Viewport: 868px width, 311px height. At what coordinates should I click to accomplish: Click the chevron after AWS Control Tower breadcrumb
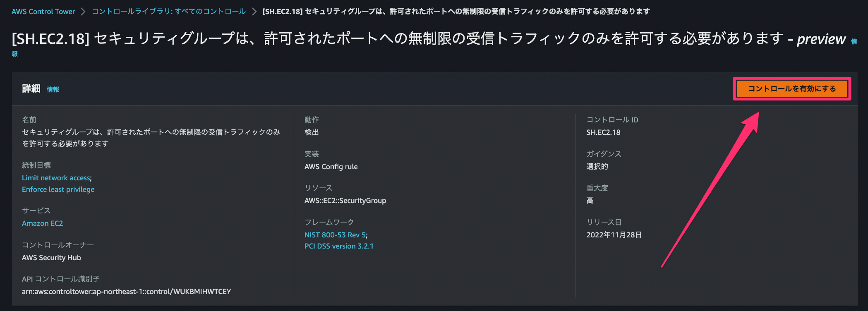pyautogui.click(x=83, y=12)
